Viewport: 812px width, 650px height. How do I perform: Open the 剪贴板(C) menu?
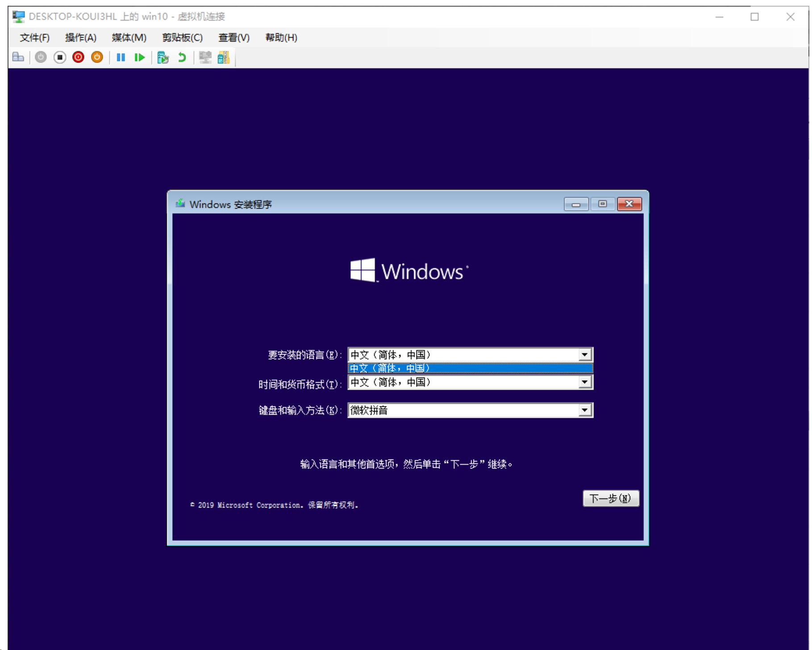[182, 37]
